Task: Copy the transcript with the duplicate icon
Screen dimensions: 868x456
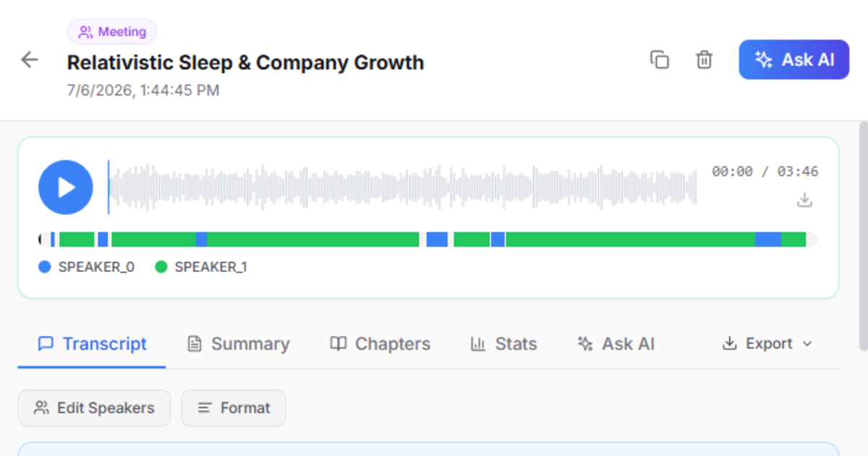Action: coord(659,59)
